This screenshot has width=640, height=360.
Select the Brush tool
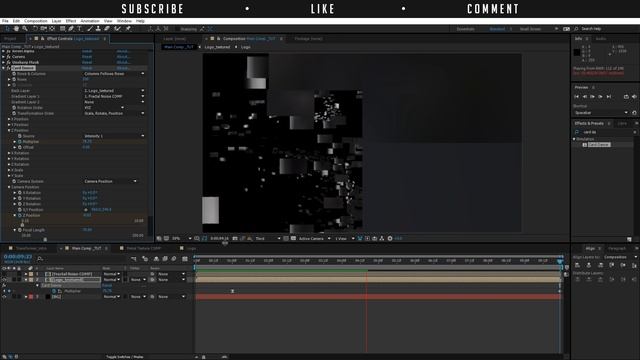[90, 29]
